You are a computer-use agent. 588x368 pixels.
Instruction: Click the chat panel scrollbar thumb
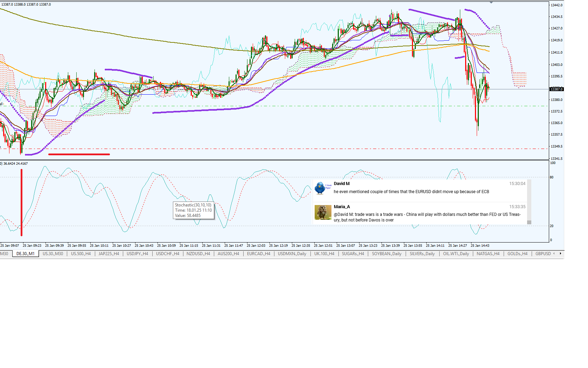[529, 222]
